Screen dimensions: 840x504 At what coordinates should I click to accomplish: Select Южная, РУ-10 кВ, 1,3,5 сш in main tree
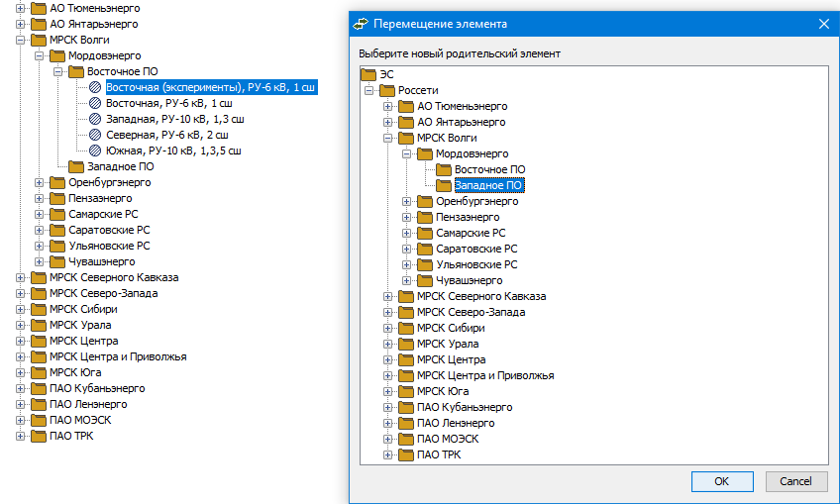coord(173,151)
